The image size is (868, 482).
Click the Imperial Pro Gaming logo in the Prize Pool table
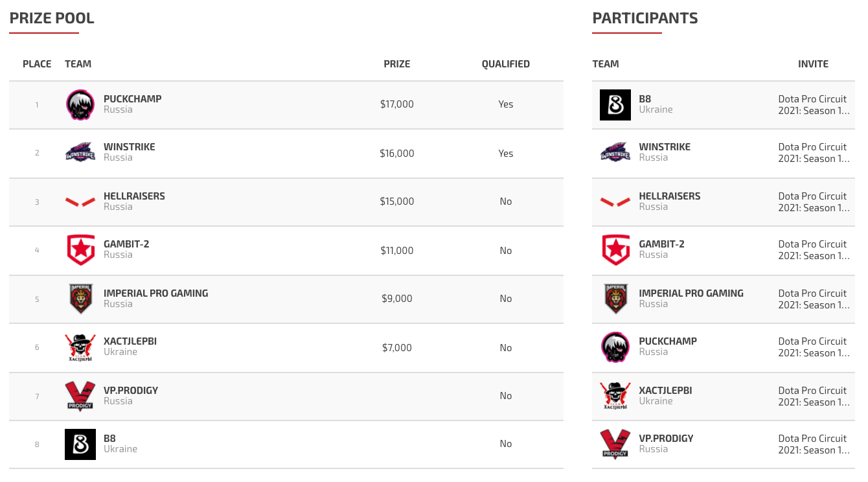(x=80, y=299)
